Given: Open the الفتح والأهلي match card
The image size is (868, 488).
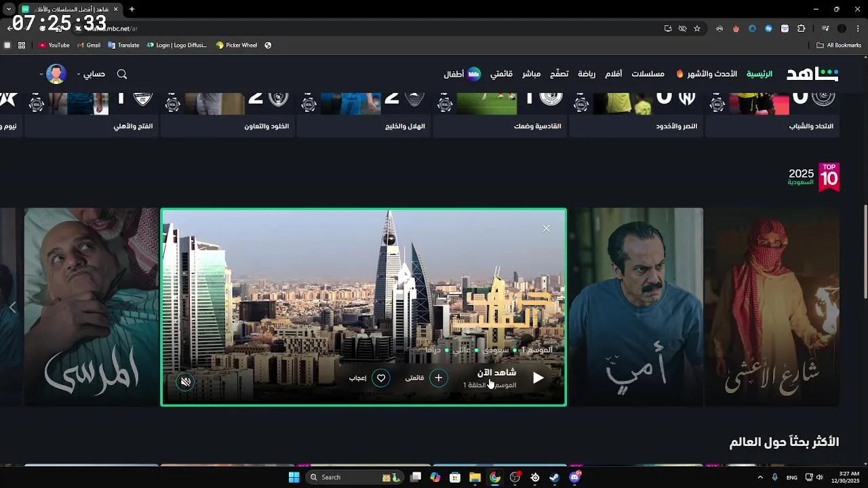Looking at the screenshot, I should pyautogui.click(x=91, y=115).
